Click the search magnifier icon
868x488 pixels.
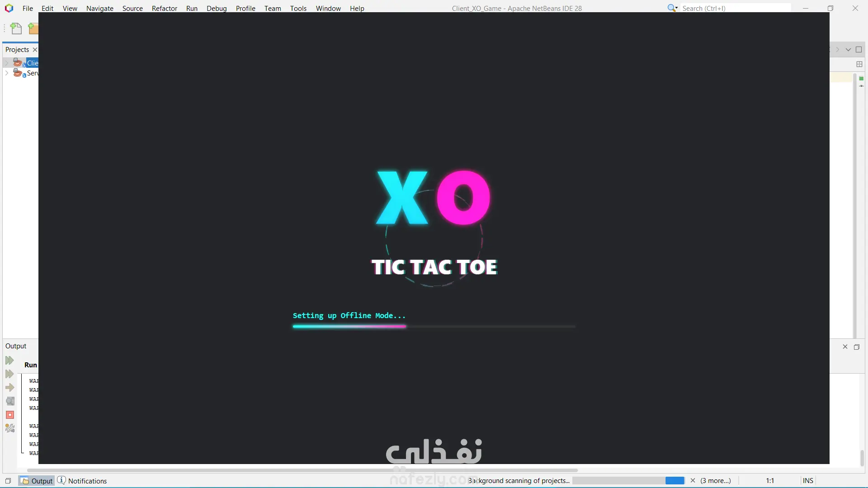[x=672, y=8]
